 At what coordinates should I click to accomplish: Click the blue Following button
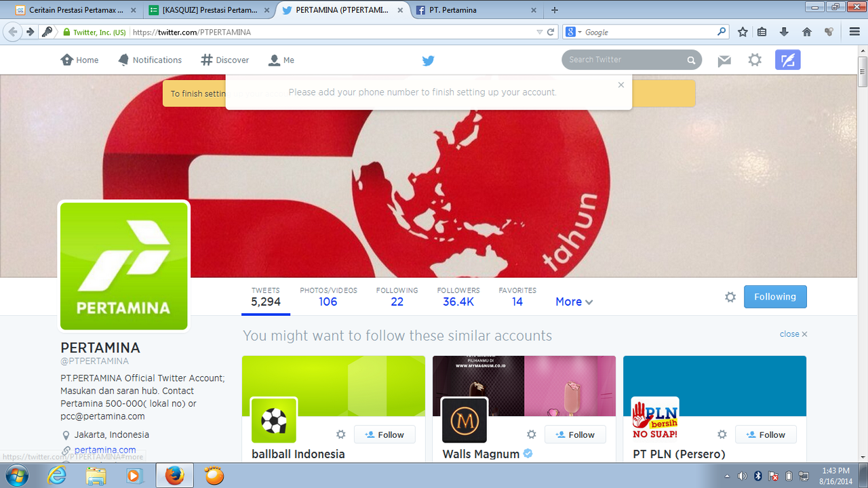[x=775, y=297]
